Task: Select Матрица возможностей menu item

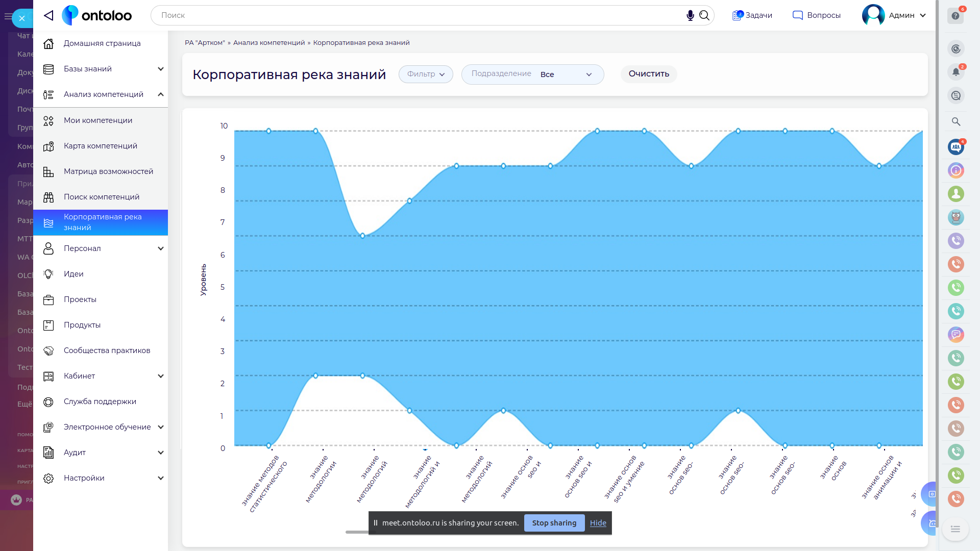Action: click(x=108, y=171)
